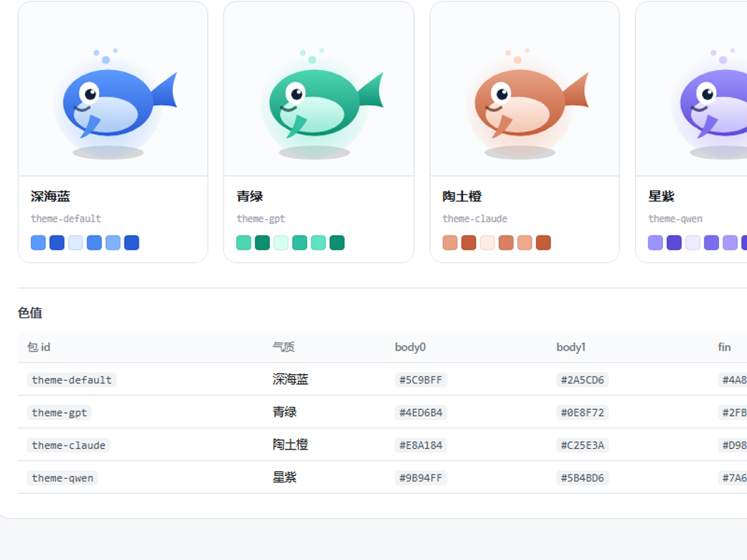Select the 星紫 card title
The height and width of the screenshot is (560, 747).
[x=661, y=196]
